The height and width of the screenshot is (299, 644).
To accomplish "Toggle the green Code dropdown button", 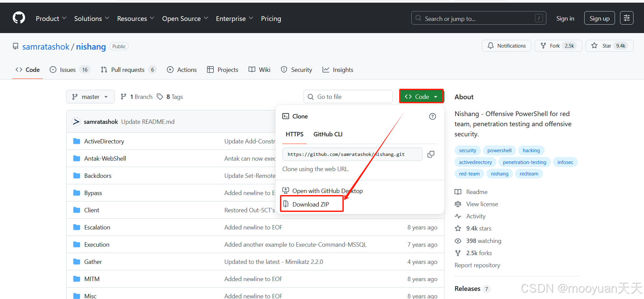I will point(421,97).
